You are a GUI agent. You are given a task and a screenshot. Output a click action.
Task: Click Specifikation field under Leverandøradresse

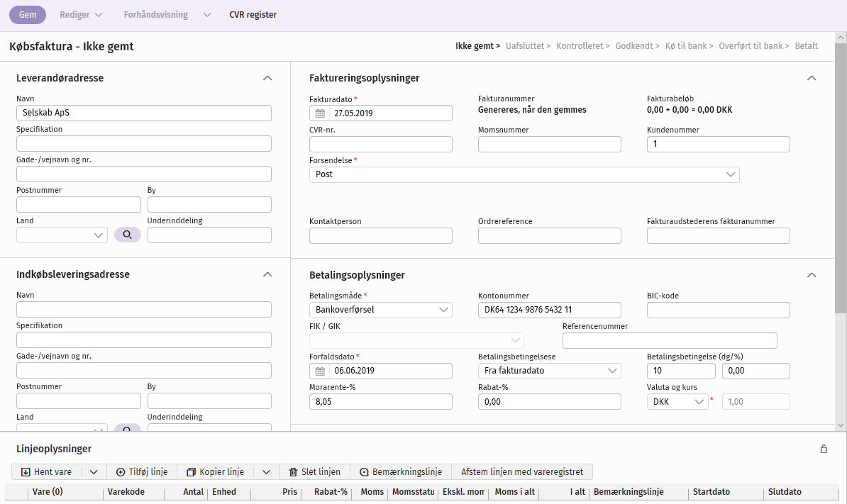[144, 143]
